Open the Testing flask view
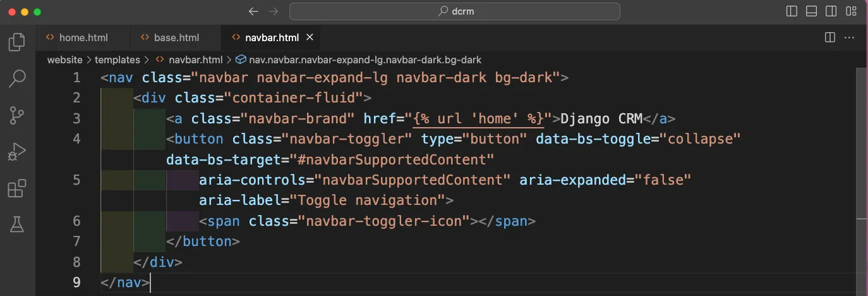 tap(17, 224)
